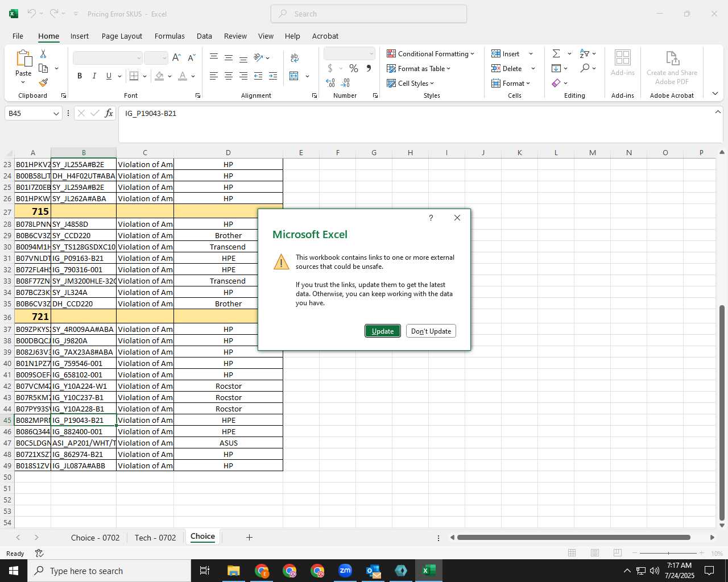Collapse the ribbon with chevron
728x582 pixels.
click(x=715, y=93)
